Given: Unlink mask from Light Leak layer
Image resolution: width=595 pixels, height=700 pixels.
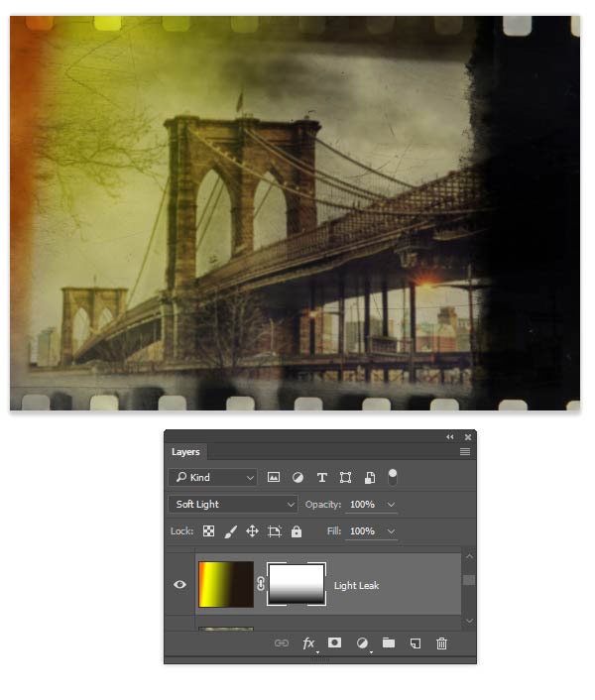Looking at the screenshot, I should pos(261,584).
